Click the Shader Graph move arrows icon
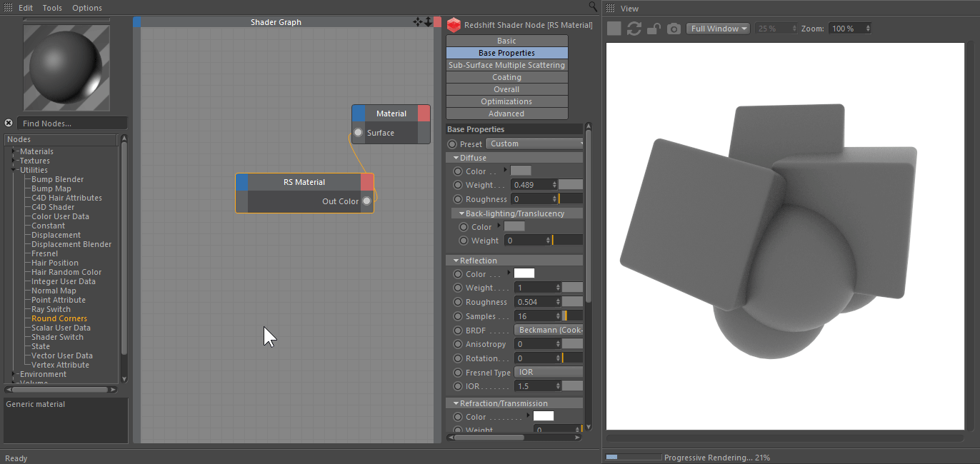This screenshot has width=980, height=464. coord(418,22)
